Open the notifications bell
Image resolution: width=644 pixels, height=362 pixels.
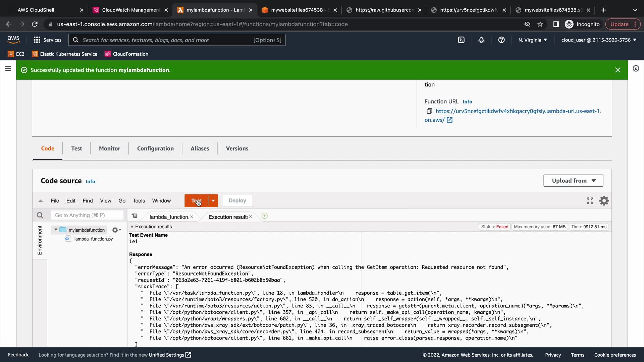pyautogui.click(x=481, y=40)
